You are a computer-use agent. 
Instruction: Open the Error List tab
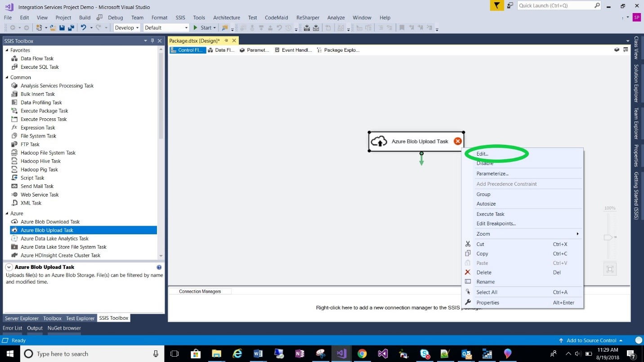coord(13,328)
